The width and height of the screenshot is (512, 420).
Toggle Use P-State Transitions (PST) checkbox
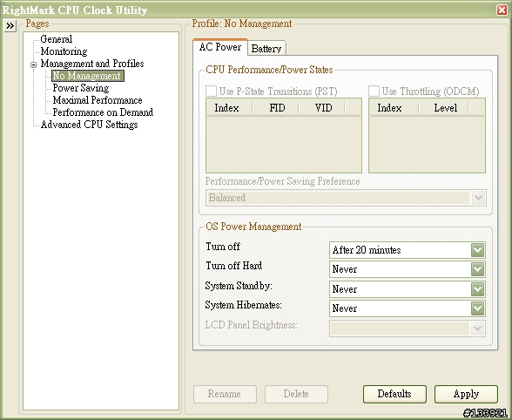pos(211,91)
